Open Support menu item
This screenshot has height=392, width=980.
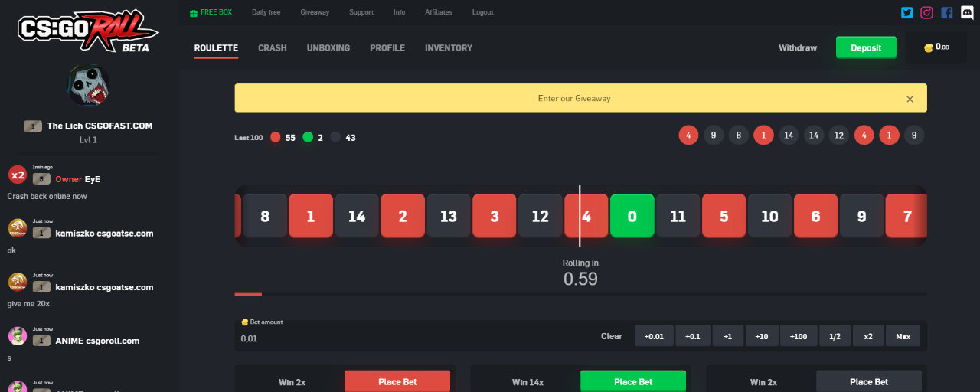(361, 12)
